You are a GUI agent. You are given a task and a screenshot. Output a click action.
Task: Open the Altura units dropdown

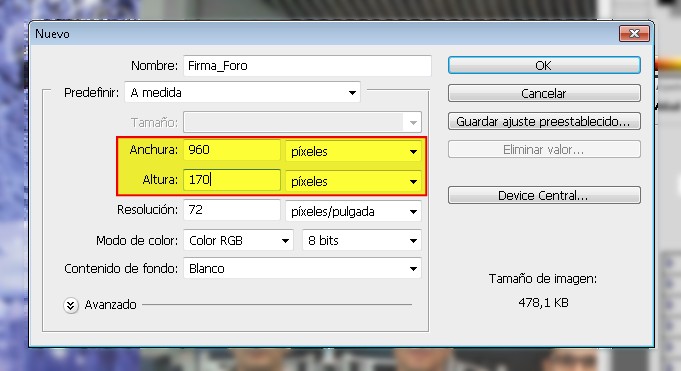pyautogui.click(x=353, y=181)
